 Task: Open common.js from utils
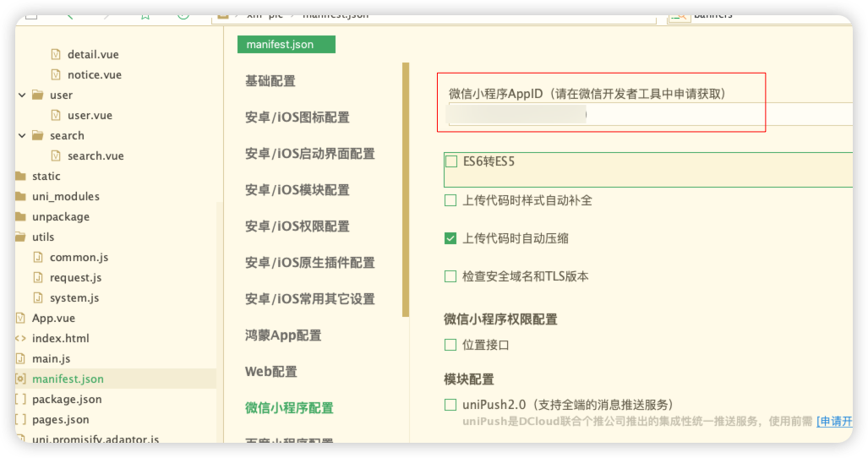pyautogui.click(x=79, y=257)
